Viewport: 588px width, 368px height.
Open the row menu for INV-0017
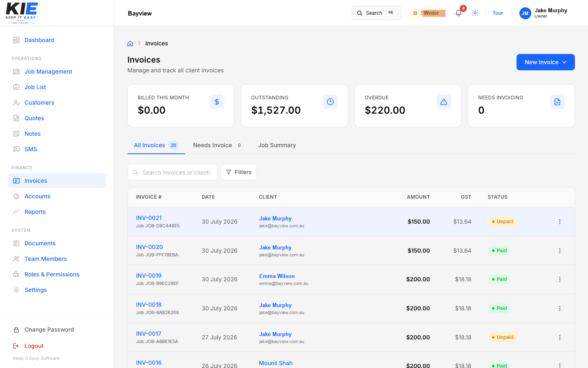[x=560, y=337]
